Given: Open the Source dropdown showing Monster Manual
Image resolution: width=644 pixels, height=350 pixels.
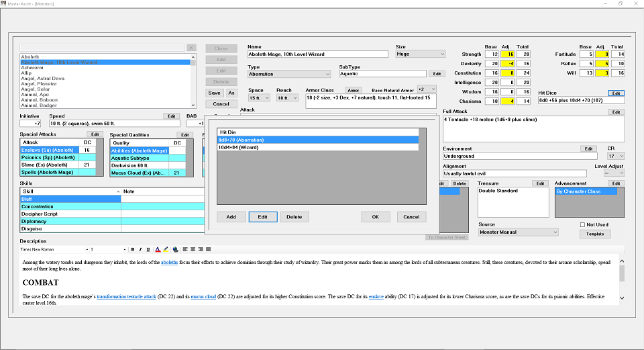Looking at the screenshot, I should 519,232.
